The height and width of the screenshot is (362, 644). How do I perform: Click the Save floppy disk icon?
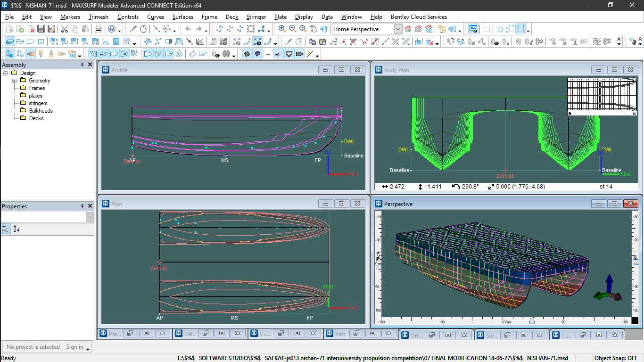tap(41, 29)
